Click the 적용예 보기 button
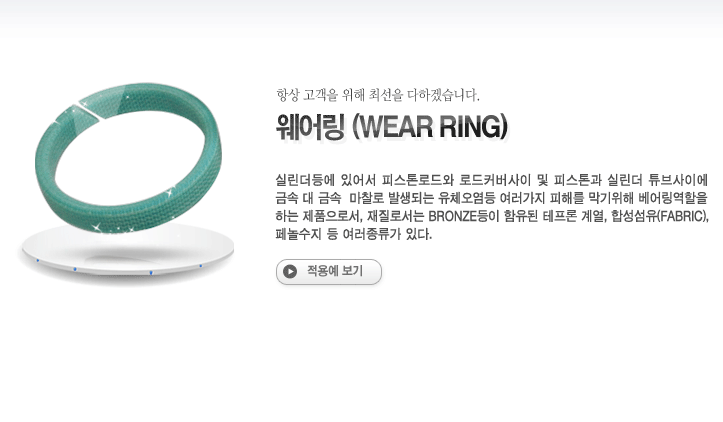Screen dimensions: 723x422 [x=329, y=272]
